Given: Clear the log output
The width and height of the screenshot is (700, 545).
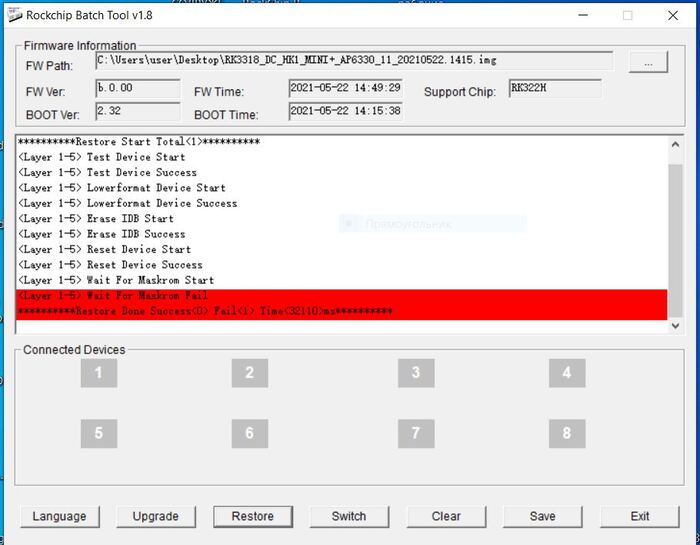Looking at the screenshot, I should point(446,516).
